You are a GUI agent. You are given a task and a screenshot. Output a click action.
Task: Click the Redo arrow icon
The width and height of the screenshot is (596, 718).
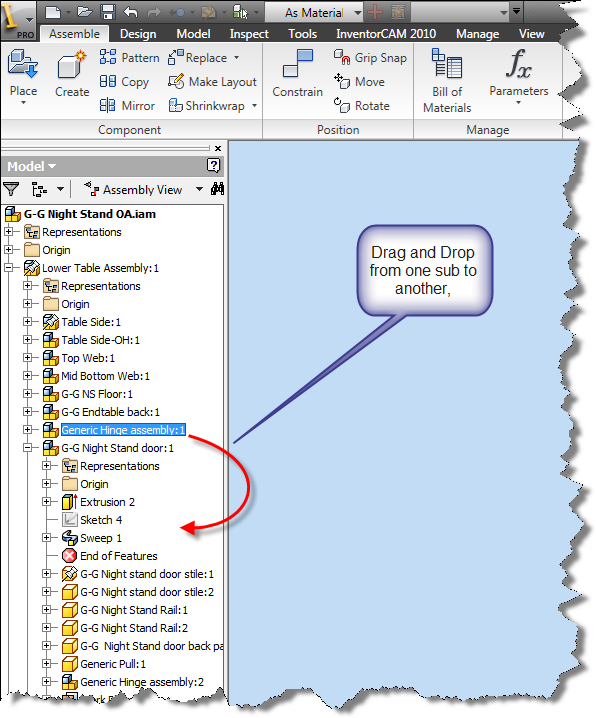coord(153,11)
